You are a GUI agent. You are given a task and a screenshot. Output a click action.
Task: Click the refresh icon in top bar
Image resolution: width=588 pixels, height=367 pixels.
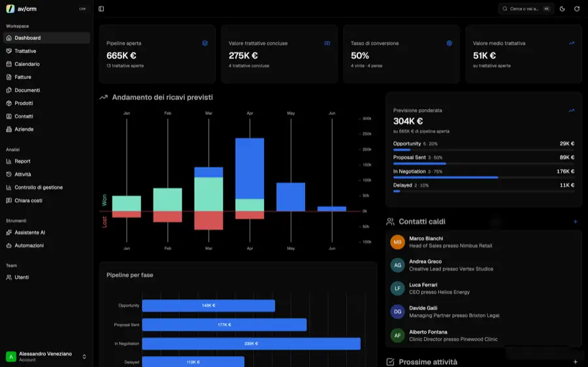577,8
